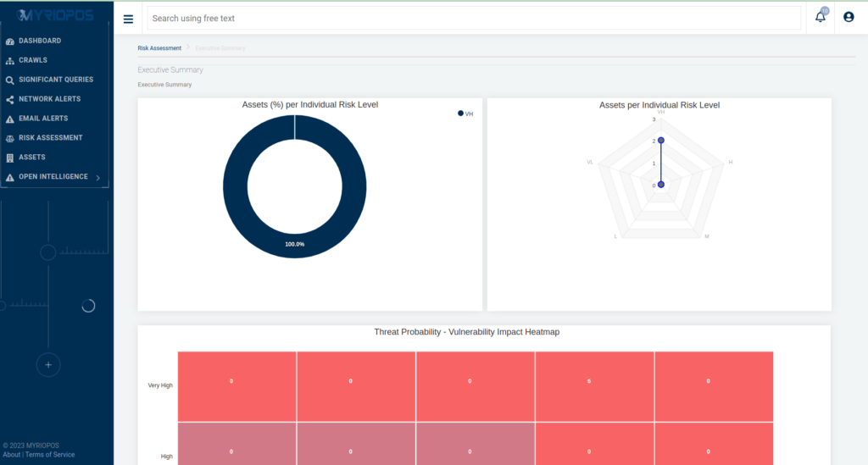Click the MYRIOPOS logo

click(x=55, y=15)
